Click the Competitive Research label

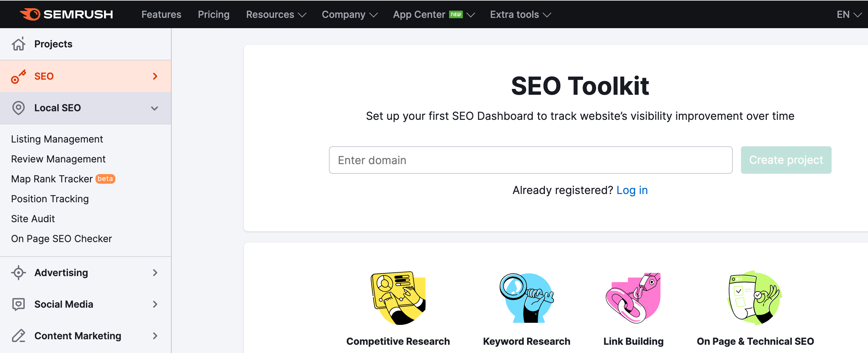tap(398, 341)
